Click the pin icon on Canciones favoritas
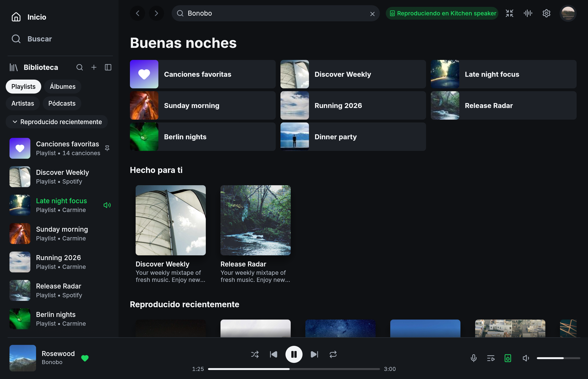This screenshot has width=588, height=379. tap(107, 148)
